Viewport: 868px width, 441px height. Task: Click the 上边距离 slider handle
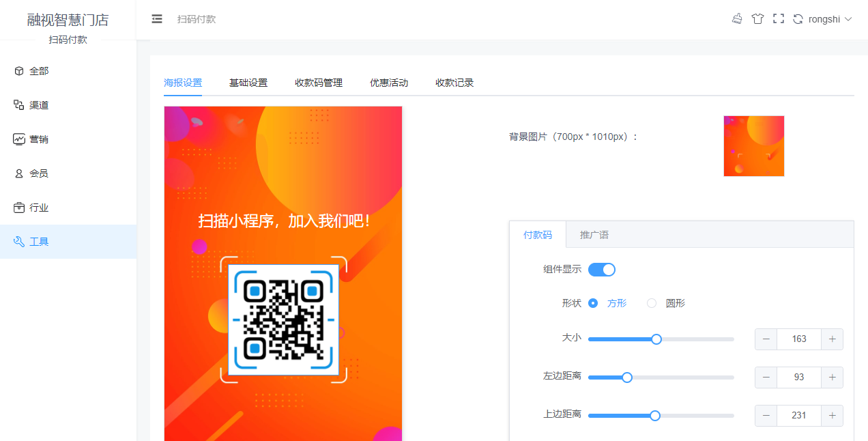[x=655, y=416]
